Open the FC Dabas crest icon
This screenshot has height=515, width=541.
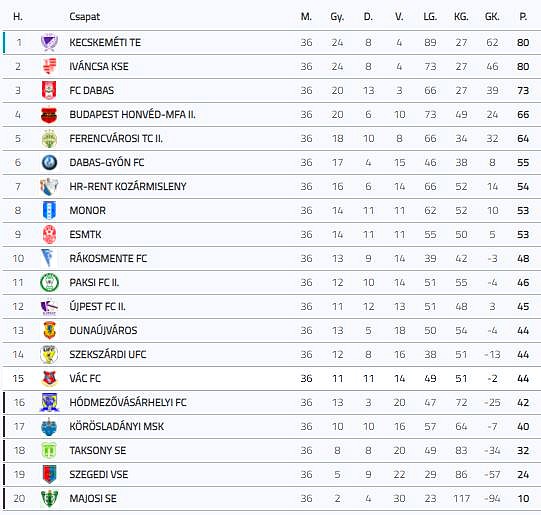tap(49, 90)
